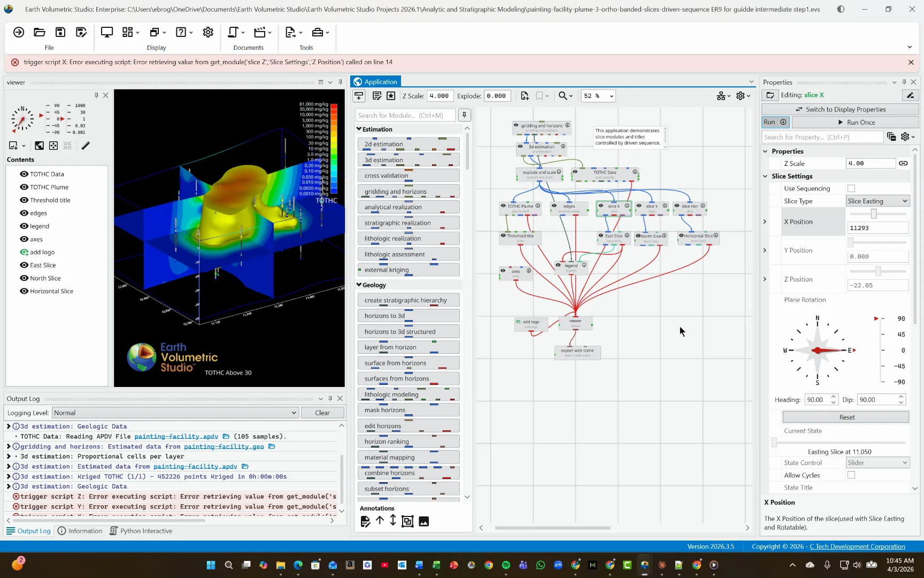Toggle visibility of the legend item
The width and height of the screenshot is (924, 578).
(24, 226)
